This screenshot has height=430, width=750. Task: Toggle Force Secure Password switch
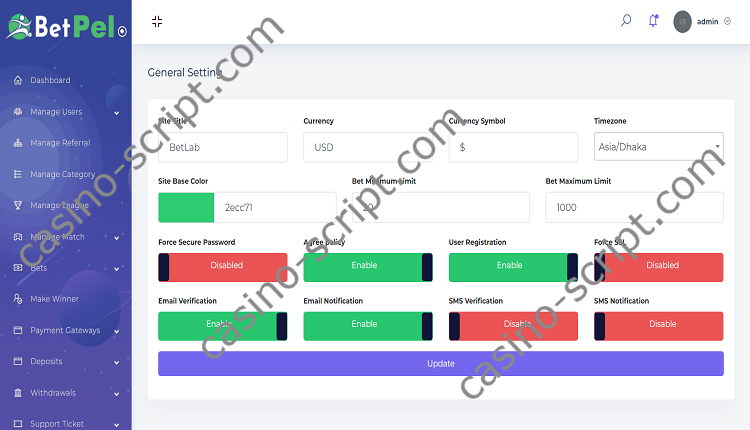click(x=222, y=266)
